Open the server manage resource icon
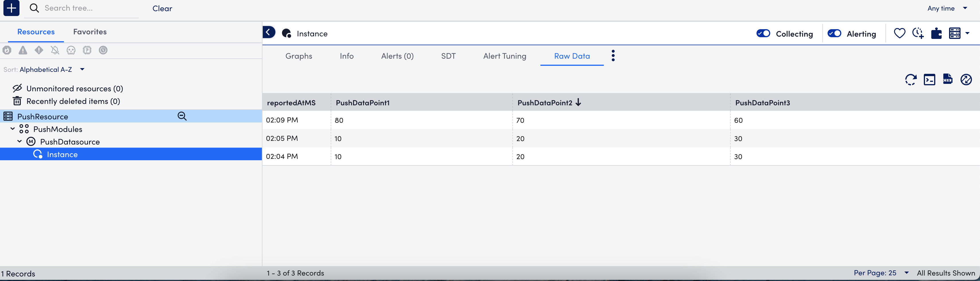 click(x=954, y=33)
